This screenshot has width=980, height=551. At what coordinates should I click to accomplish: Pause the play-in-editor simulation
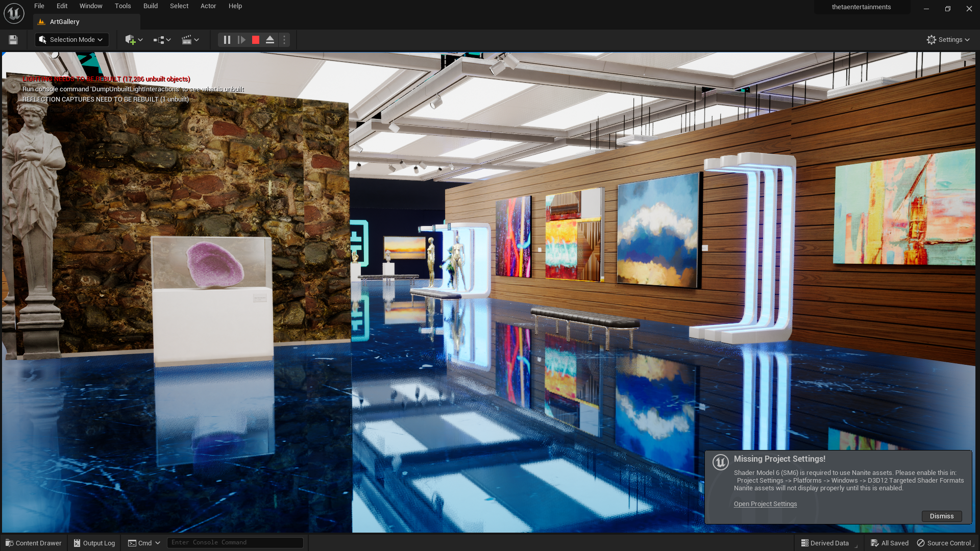click(227, 40)
